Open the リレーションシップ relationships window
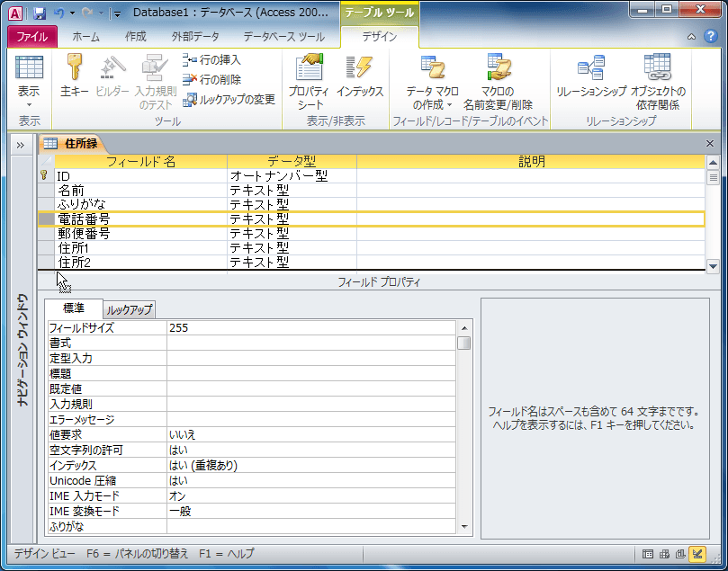728x571 pixels. pyautogui.click(x=591, y=76)
